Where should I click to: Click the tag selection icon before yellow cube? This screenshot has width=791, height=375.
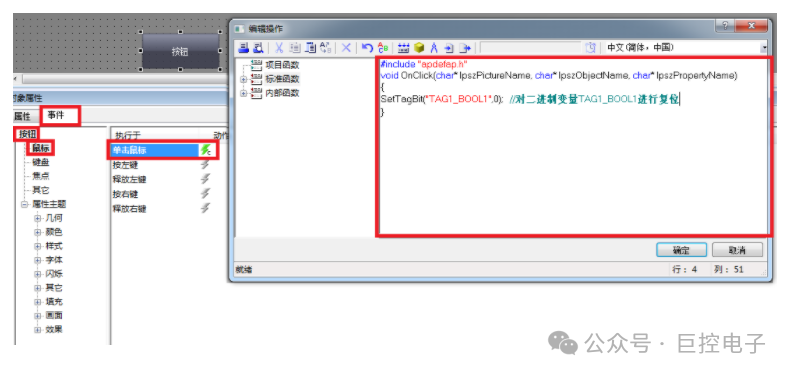pyautogui.click(x=403, y=48)
